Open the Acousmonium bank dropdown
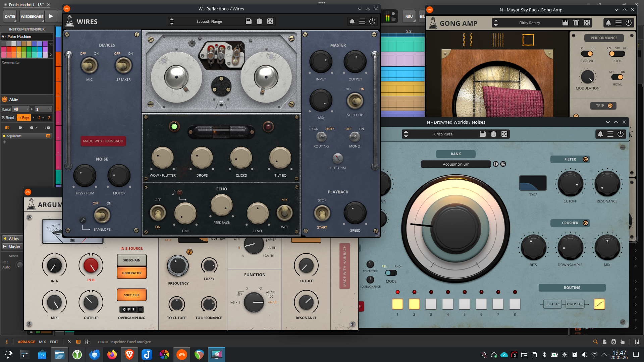Image resolution: width=644 pixels, height=362 pixels. [456, 164]
